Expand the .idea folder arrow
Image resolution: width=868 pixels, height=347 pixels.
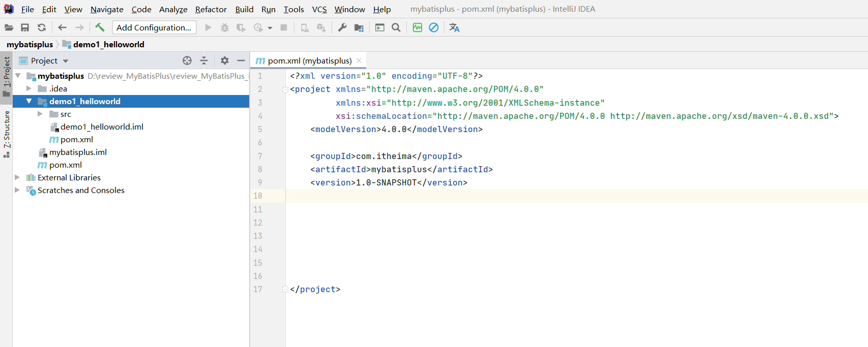[x=29, y=88]
